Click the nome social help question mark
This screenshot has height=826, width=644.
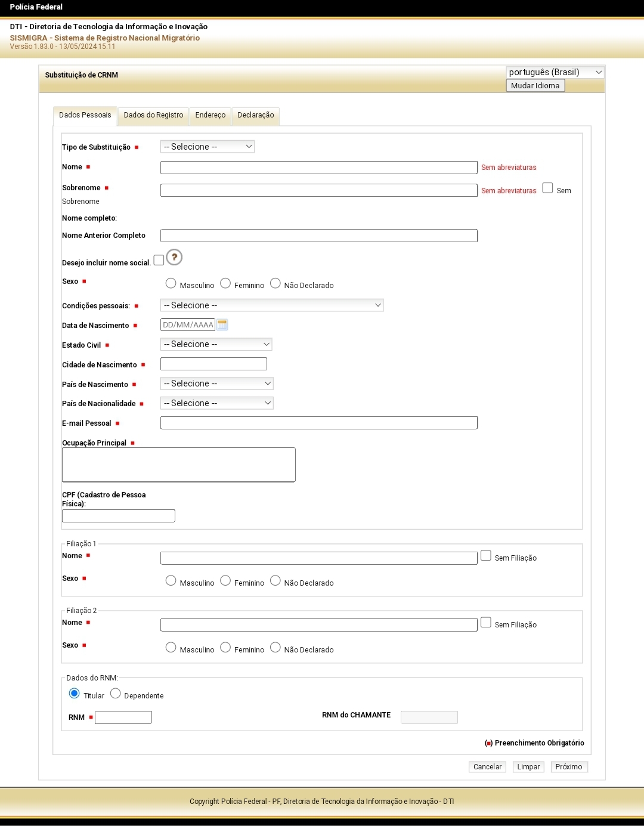pos(174,258)
